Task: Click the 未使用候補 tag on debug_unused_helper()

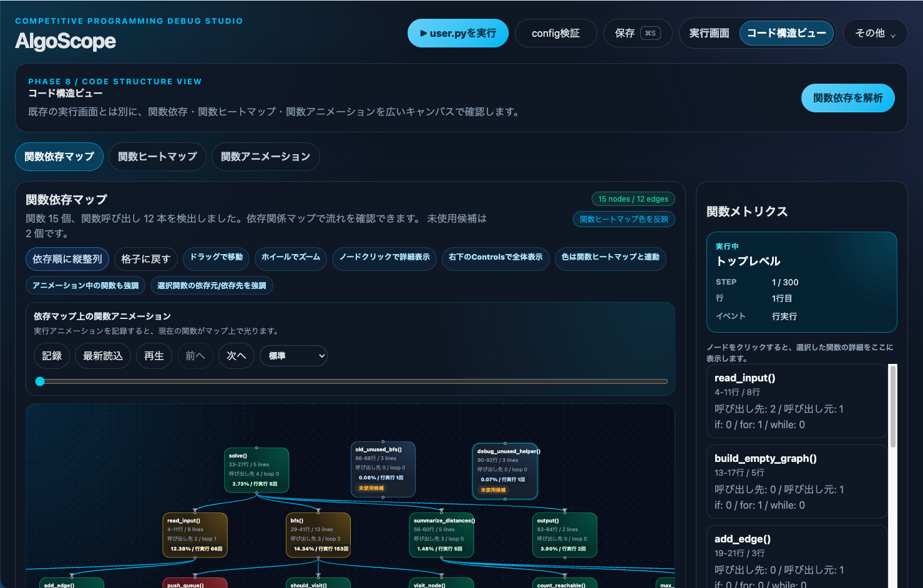Action: [493, 490]
